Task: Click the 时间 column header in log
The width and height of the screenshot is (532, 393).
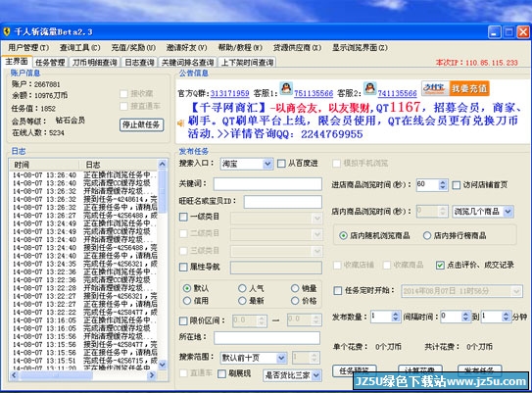Action: tap(44, 165)
